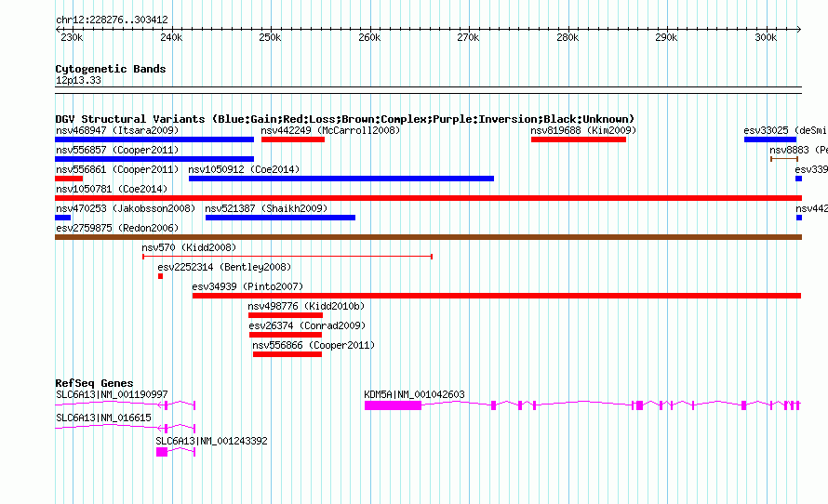Viewport: 828px width, 504px height.
Task: Click the 240k ruler mark
Action: (x=171, y=37)
